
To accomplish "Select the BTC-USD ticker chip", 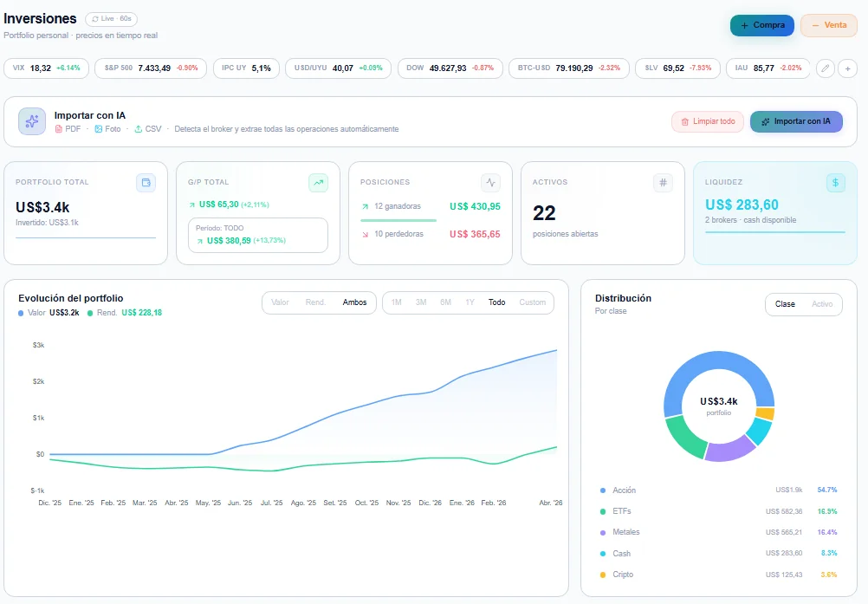I will coord(569,68).
